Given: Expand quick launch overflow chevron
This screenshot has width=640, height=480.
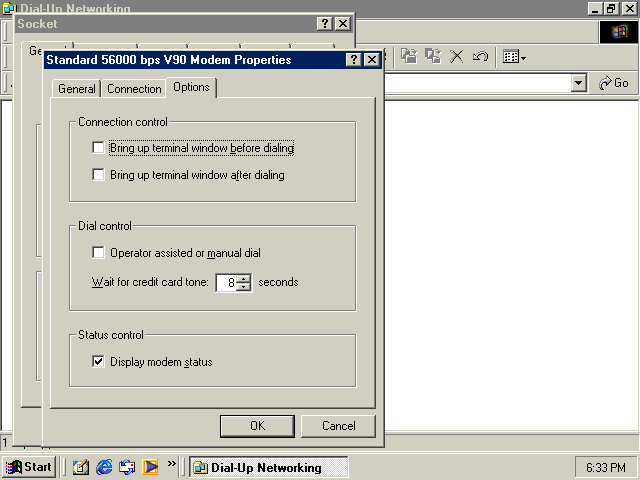Looking at the screenshot, I should [x=171, y=463].
